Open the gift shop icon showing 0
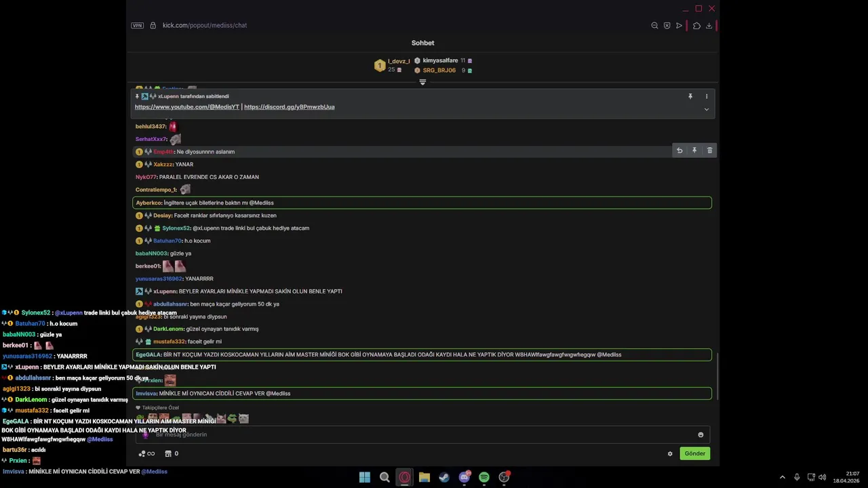The image size is (868, 488). (x=172, y=453)
